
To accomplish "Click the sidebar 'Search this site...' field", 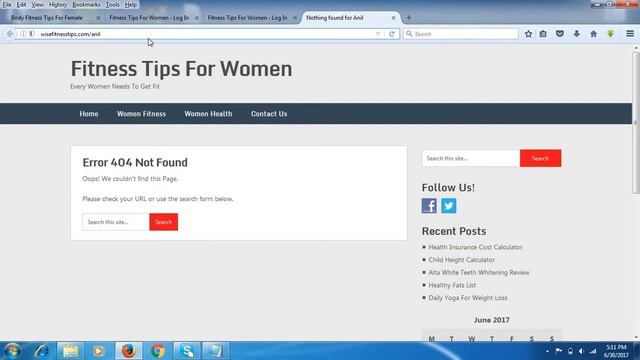I will click(x=471, y=158).
